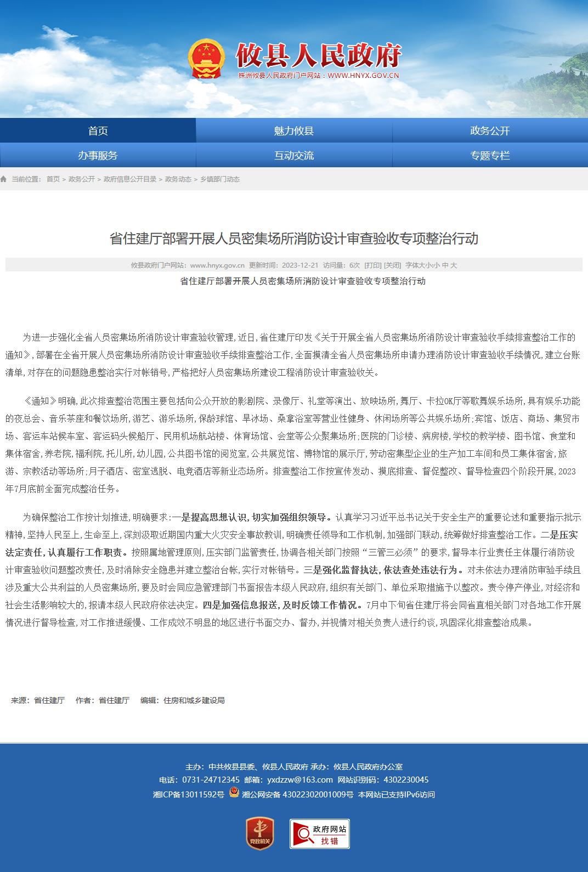Click 湘公网安备 43022302001009号 link
The height and width of the screenshot is (872, 588).
tap(298, 794)
